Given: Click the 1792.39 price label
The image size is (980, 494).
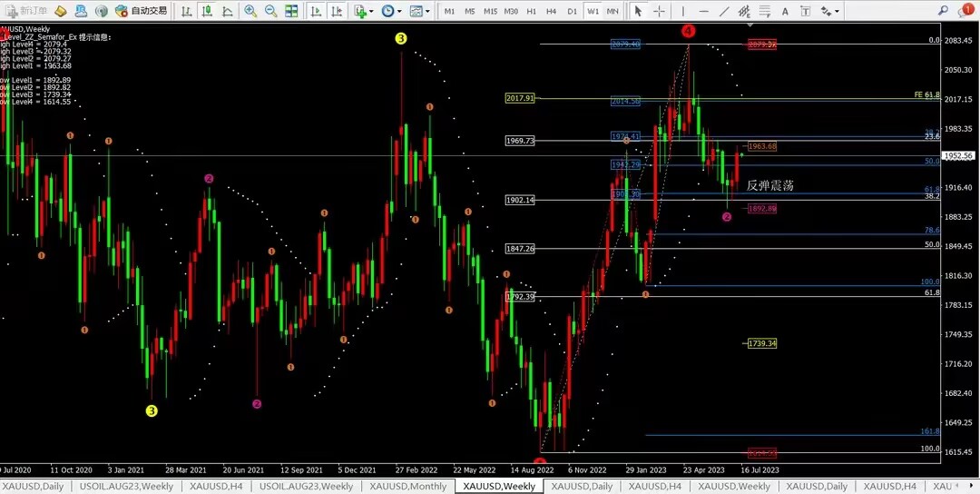Looking at the screenshot, I should pyautogui.click(x=520, y=296).
